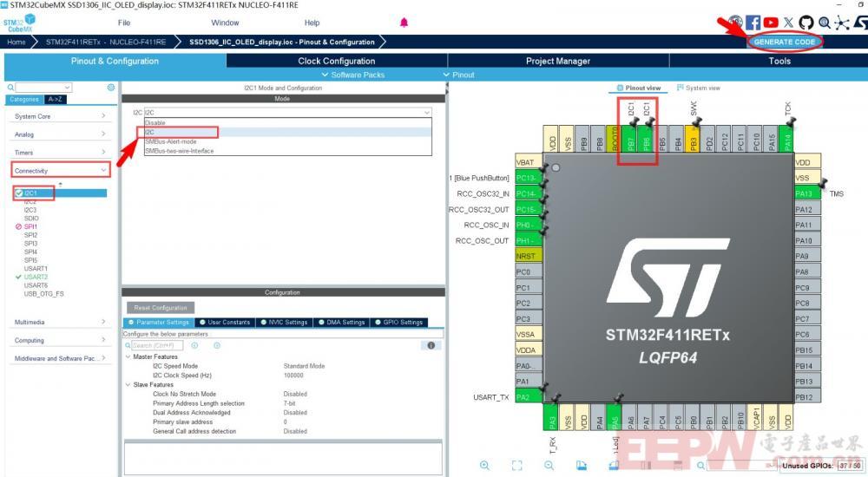Image resolution: width=868 pixels, height=477 pixels.
Task: Switch to the Clock Configuration tab
Action: coord(337,61)
